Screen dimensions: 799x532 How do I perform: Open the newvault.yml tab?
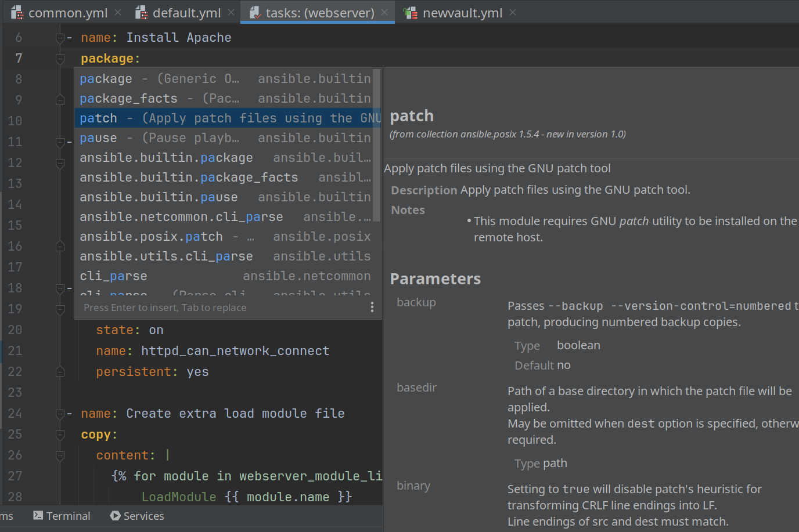pyautogui.click(x=462, y=13)
